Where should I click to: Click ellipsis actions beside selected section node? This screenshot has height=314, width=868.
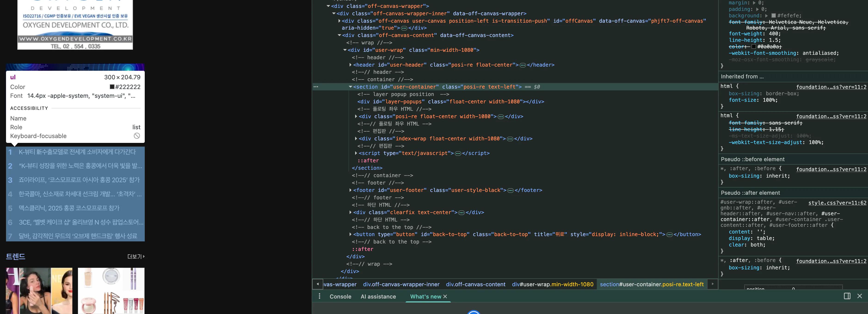[316, 86]
